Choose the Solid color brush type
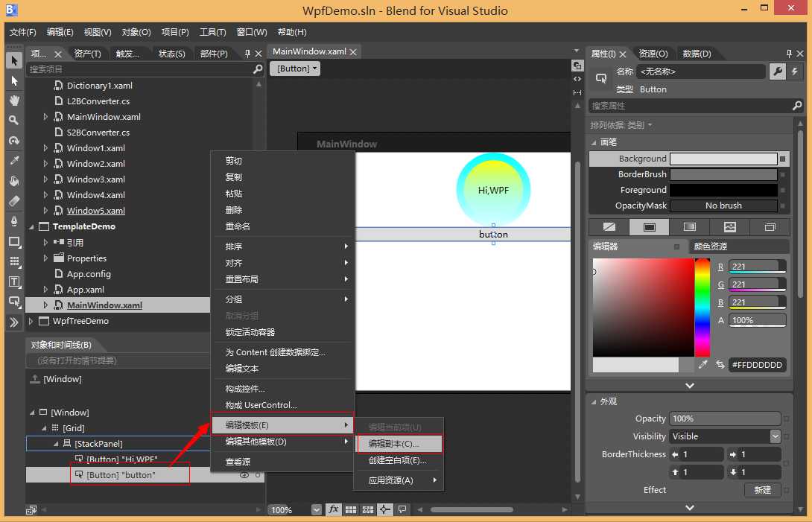812x522 pixels. tap(649, 227)
